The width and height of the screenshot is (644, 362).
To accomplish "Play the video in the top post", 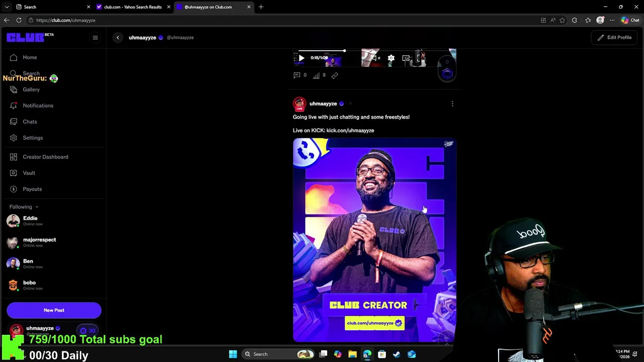I will click(301, 58).
